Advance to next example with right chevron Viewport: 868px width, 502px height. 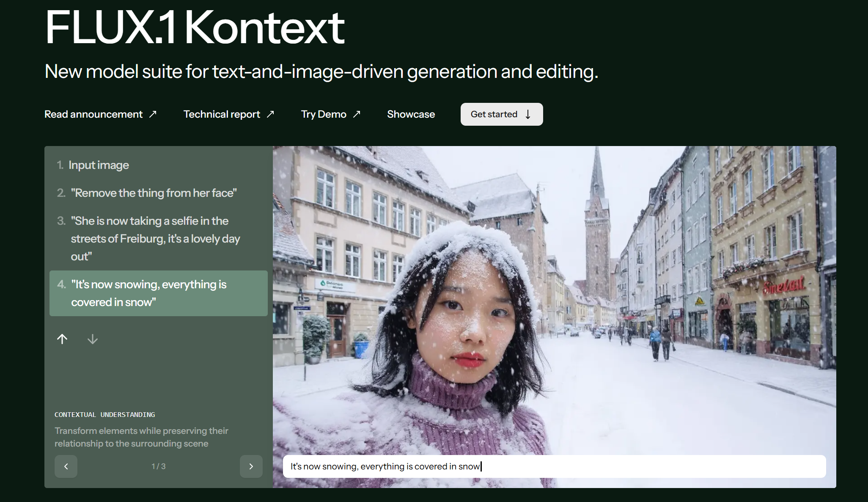[251, 466]
